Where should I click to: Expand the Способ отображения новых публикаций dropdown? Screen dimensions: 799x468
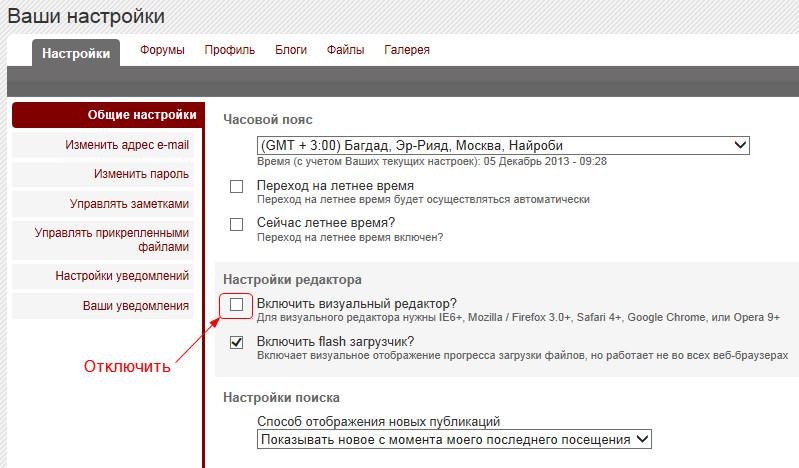point(454,439)
